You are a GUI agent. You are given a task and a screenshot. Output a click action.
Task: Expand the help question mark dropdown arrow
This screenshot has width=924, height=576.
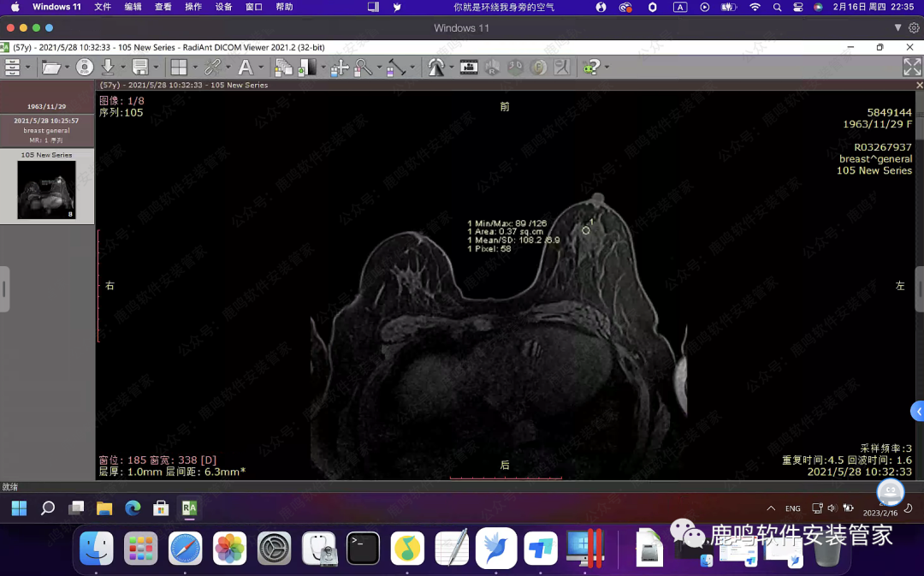click(607, 67)
